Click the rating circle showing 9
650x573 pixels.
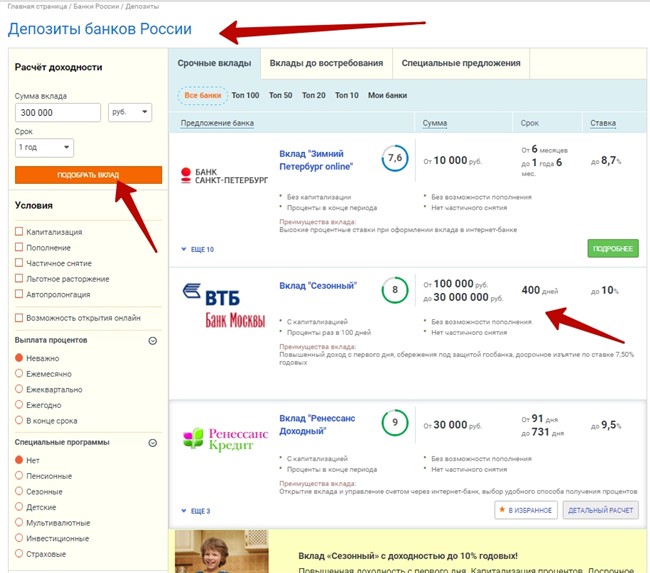tap(395, 423)
